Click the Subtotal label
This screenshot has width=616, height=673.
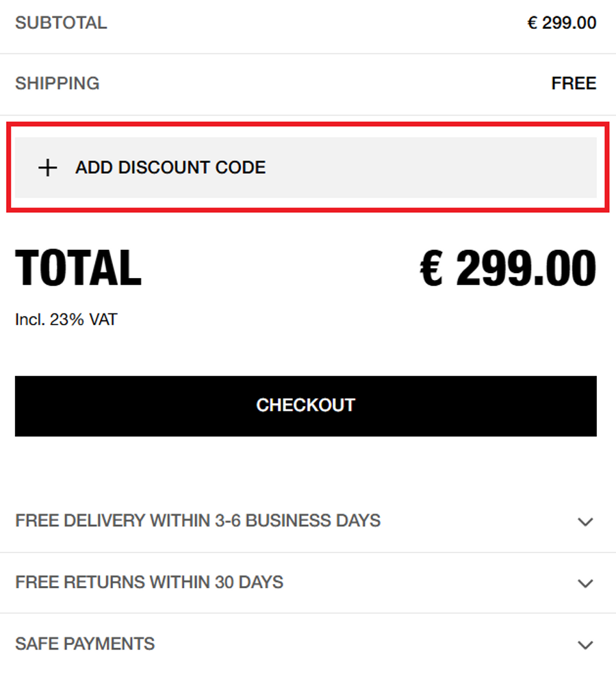coord(61,23)
